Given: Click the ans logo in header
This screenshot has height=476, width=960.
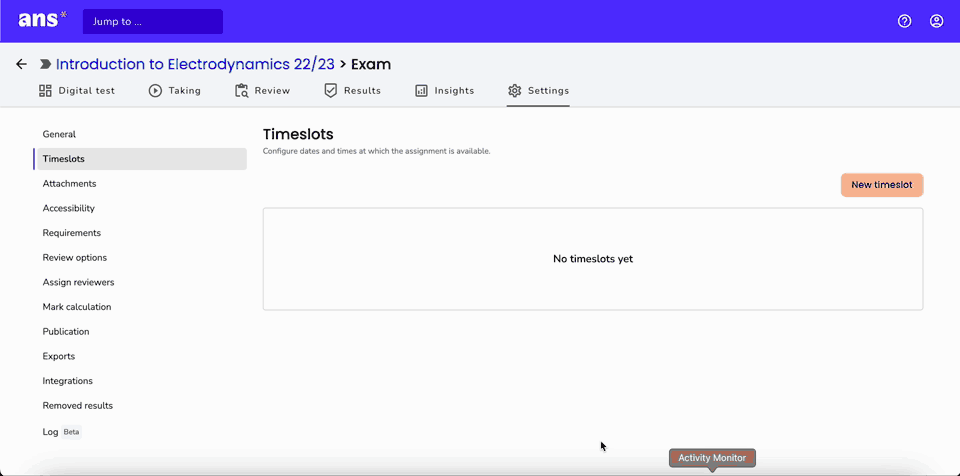Looking at the screenshot, I should click(x=42, y=20).
